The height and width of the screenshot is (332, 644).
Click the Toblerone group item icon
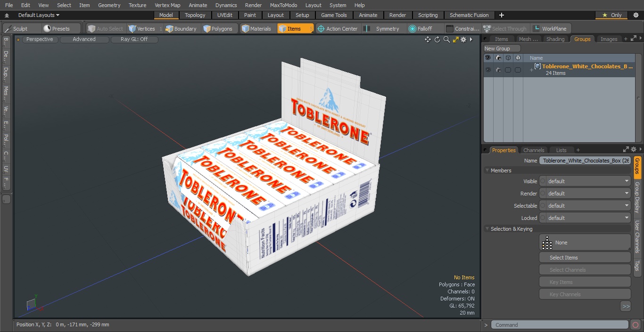(x=537, y=66)
